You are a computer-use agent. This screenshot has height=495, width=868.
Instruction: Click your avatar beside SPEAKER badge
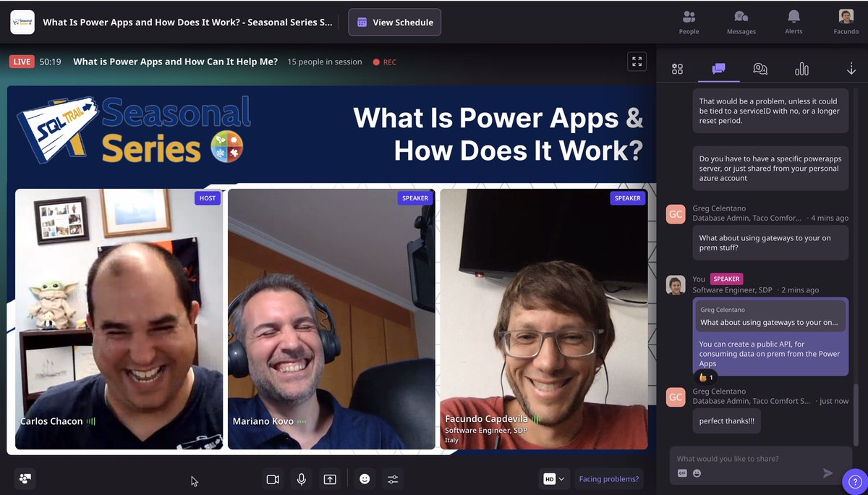click(676, 284)
